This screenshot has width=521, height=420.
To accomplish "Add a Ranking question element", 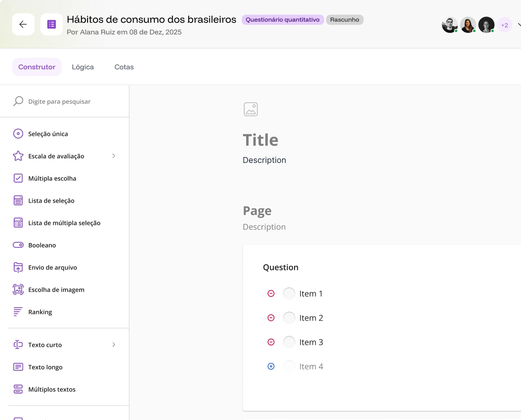I will (x=40, y=312).
